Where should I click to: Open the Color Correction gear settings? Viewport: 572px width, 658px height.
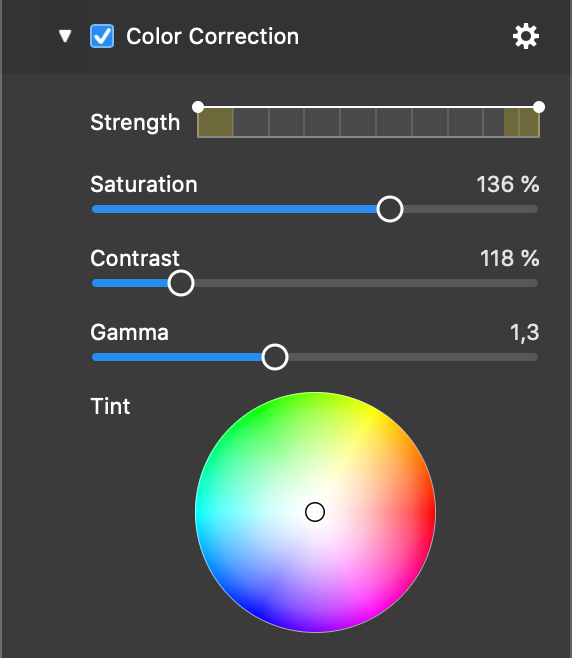(526, 37)
